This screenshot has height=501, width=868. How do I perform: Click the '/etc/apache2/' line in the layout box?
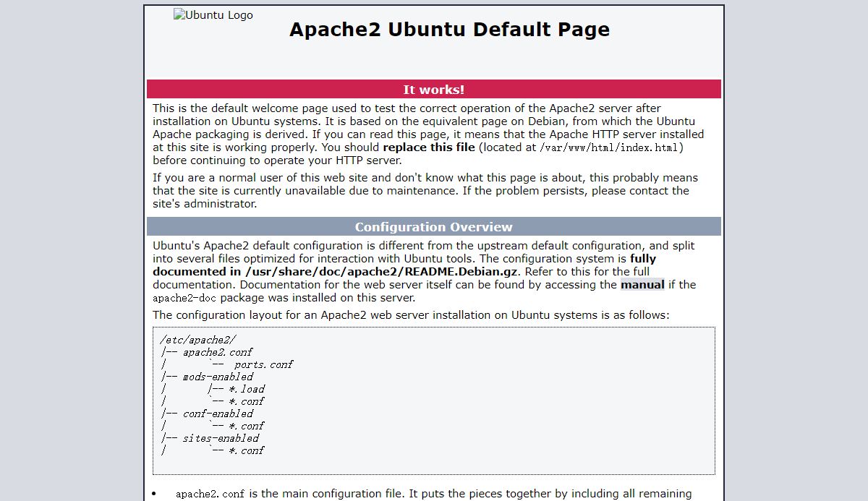coord(198,340)
